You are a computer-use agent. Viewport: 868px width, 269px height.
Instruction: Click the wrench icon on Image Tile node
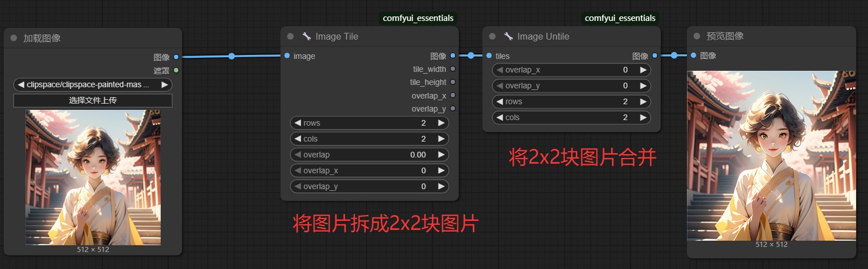tap(307, 36)
